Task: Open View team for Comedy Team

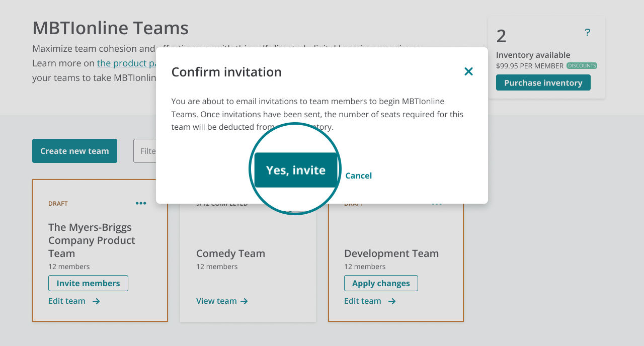Action: pos(222,301)
